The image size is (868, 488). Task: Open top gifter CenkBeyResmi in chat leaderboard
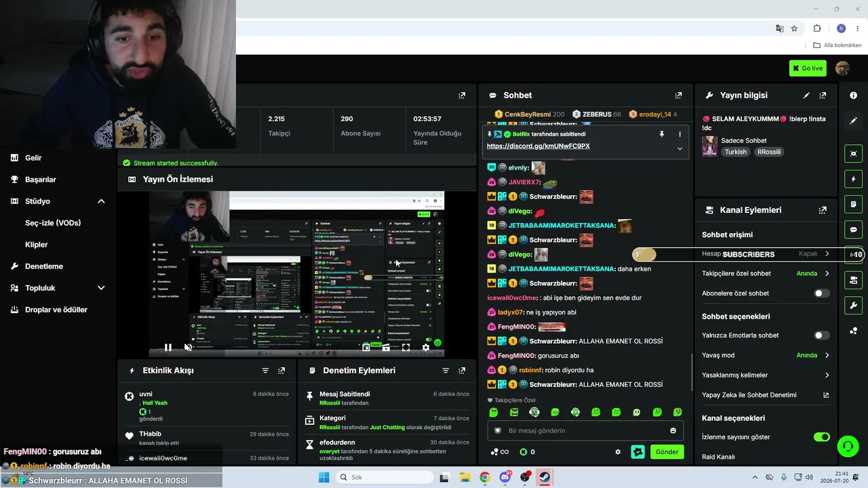(x=529, y=115)
